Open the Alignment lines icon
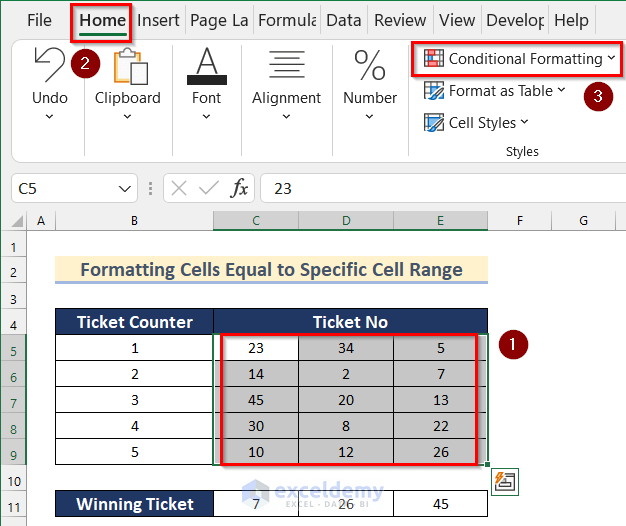 (286, 67)
